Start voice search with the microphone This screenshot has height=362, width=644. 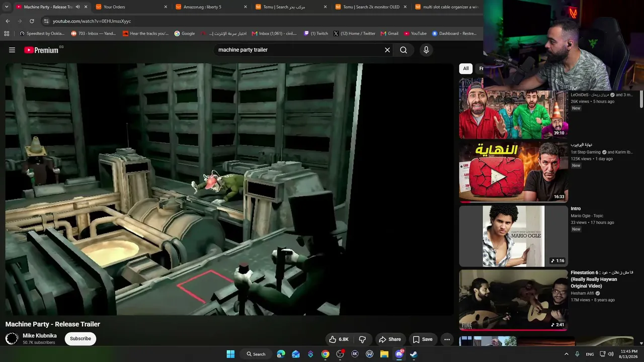click(426, 50)
